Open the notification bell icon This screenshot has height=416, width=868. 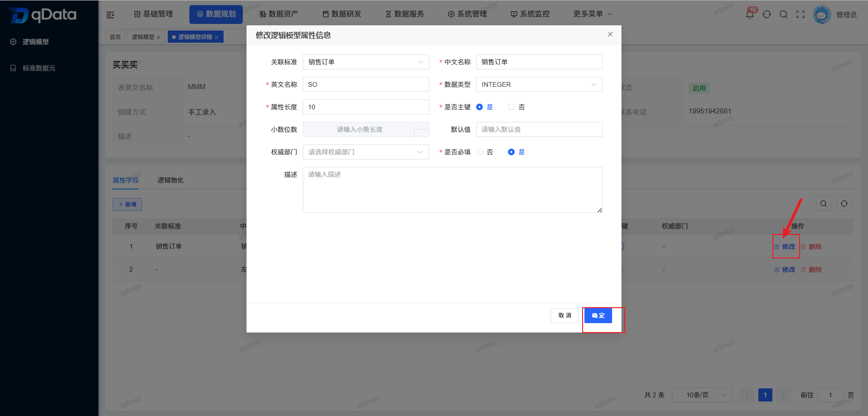pyautogui.click(x=750, y=14)
